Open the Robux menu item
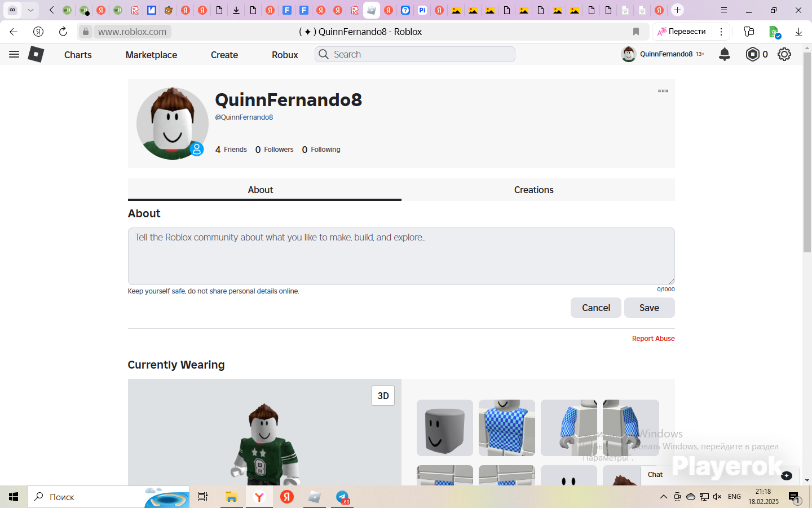 (x=285, y=55)
